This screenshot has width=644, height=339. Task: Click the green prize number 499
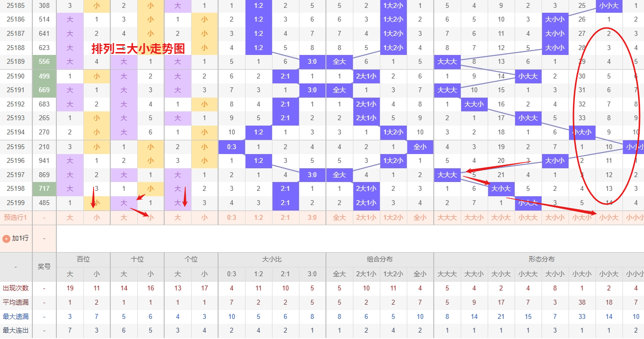click(44, 77)
